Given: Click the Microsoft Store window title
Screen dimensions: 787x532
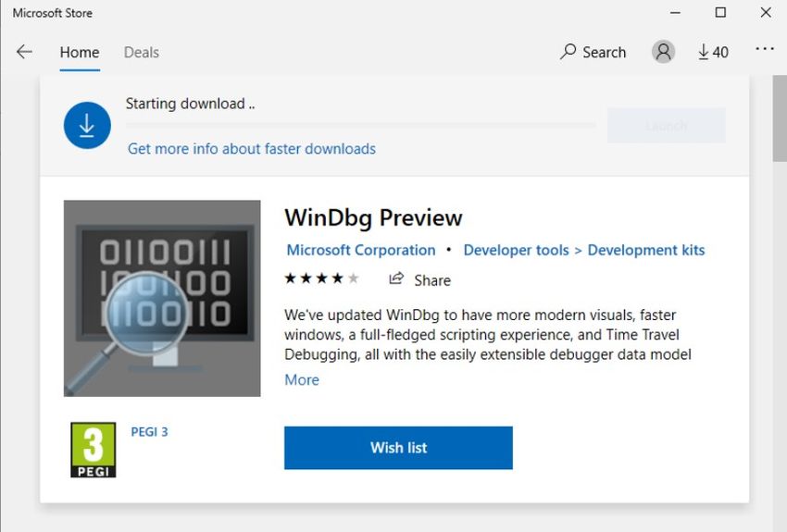Looking at the screenshot, I should (x=53, y=13).
